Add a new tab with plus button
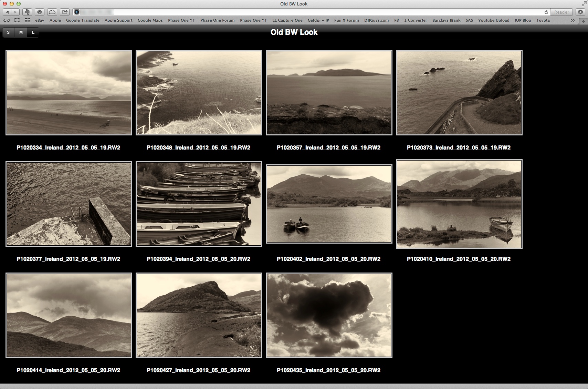Screen dimensions: 588x389 tap(583, 21)
